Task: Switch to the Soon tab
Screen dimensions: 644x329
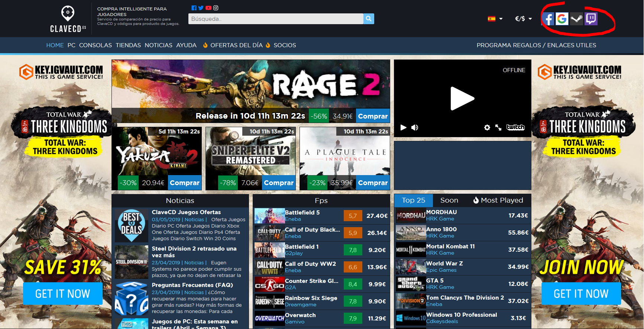Action: click(x=449, y=200)
